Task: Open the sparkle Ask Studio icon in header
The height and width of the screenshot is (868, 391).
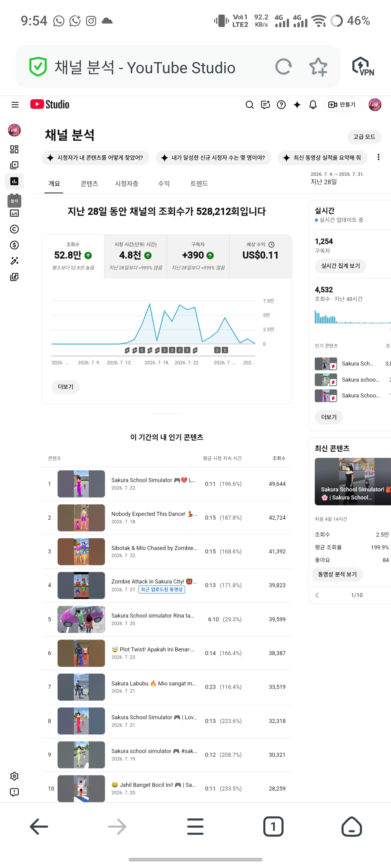Action: (x=297, y=105)
